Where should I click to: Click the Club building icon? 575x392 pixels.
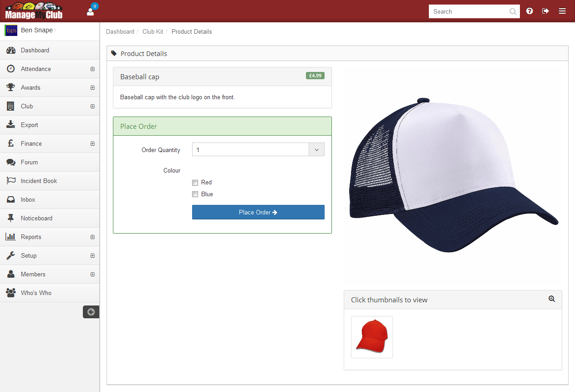click(x=11, y=106)
